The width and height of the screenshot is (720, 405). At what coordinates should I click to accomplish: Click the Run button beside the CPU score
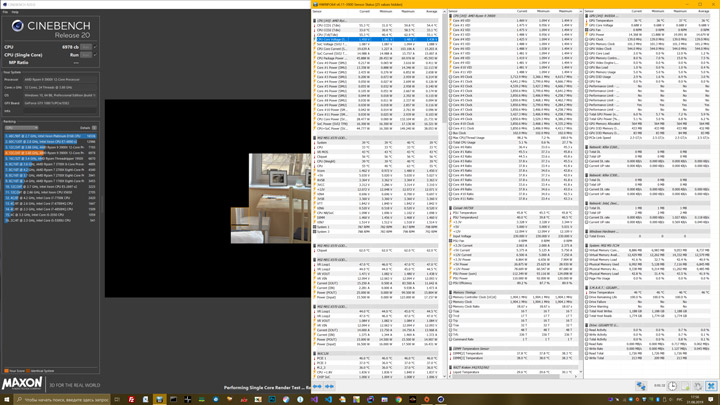point(86,47)
